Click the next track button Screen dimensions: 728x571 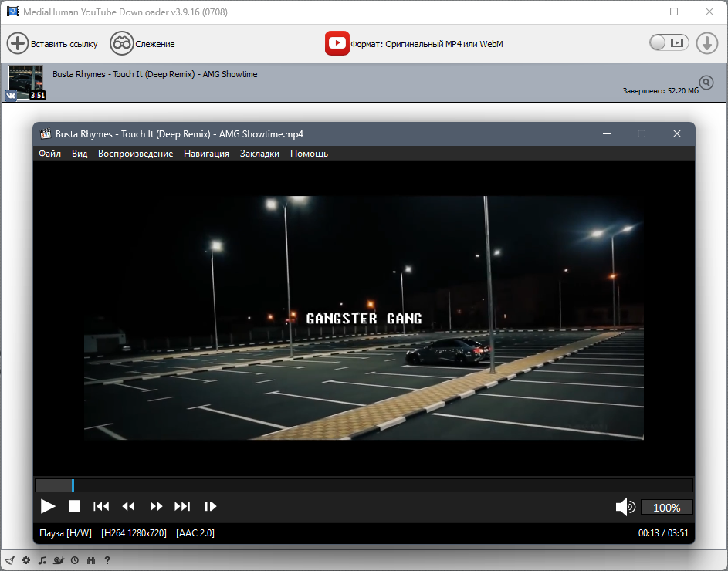pos(182,506)
